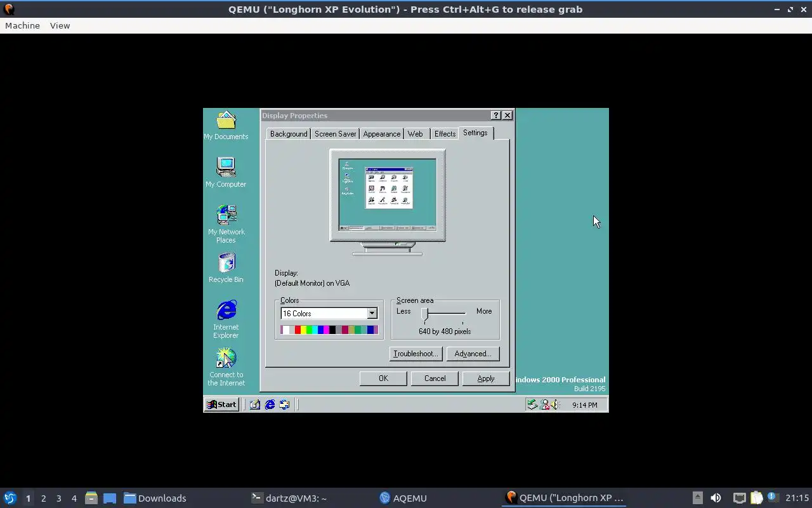Select Internet Explorer desktop icon
This screenshot has height=508, width=812.
click(x=226, y=319)
